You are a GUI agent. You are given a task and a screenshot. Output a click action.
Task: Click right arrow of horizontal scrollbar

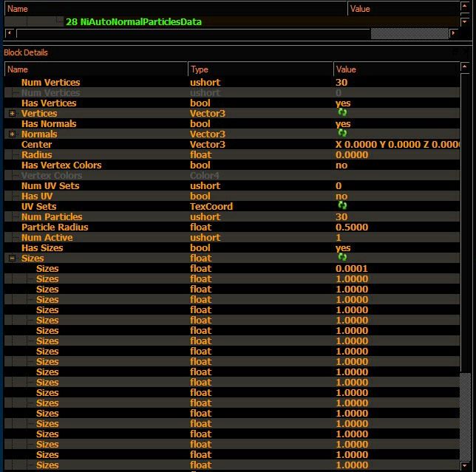[454, 33]
